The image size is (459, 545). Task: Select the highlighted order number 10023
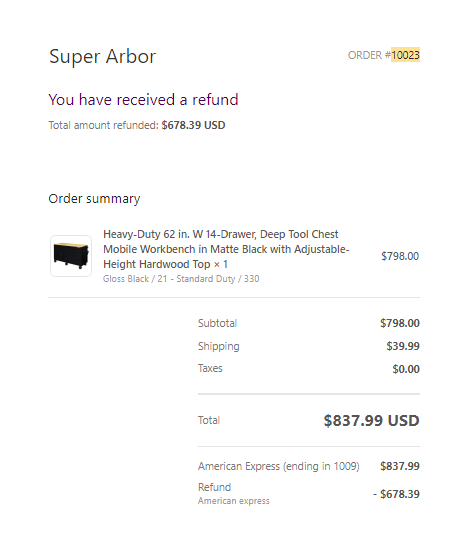pyautogui.click(x=405, y=55)
